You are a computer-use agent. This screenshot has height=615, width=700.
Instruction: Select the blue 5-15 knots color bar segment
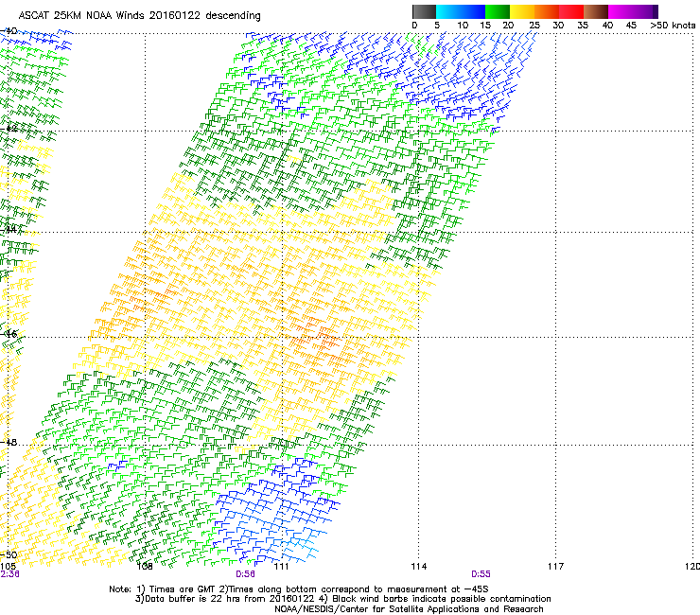click(461, 11)
